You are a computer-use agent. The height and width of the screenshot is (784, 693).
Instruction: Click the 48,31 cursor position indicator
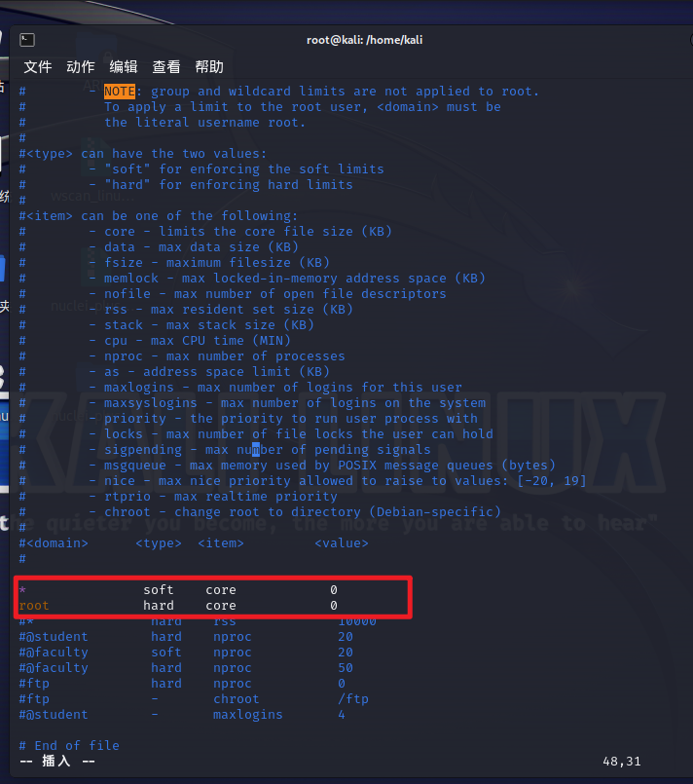click(622, 762)
